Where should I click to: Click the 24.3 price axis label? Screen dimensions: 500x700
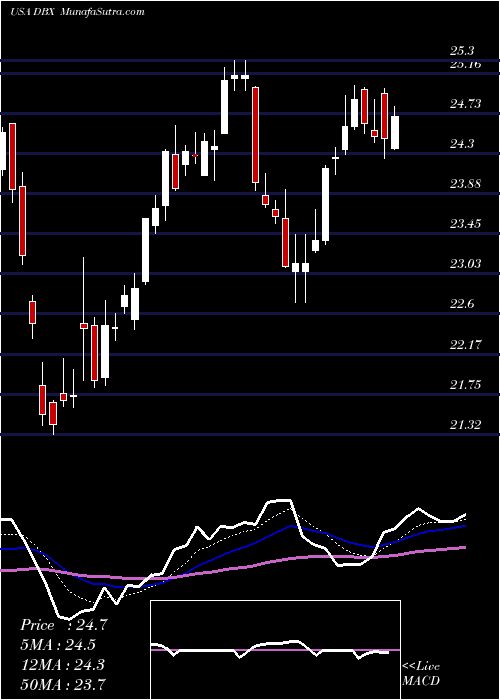click(462, 144)
